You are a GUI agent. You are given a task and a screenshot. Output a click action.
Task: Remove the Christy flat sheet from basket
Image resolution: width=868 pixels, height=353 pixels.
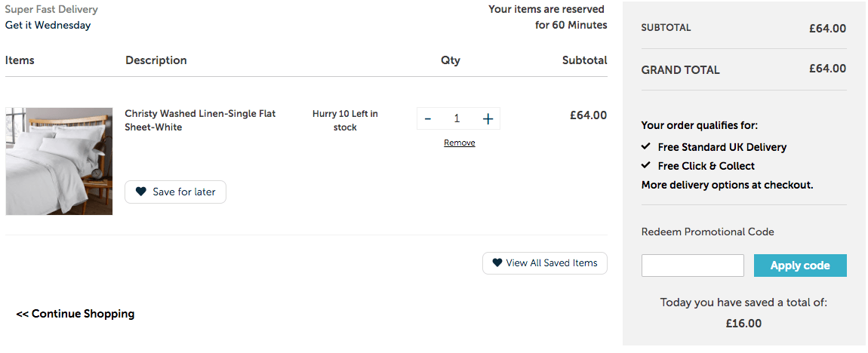click(460, 143)
